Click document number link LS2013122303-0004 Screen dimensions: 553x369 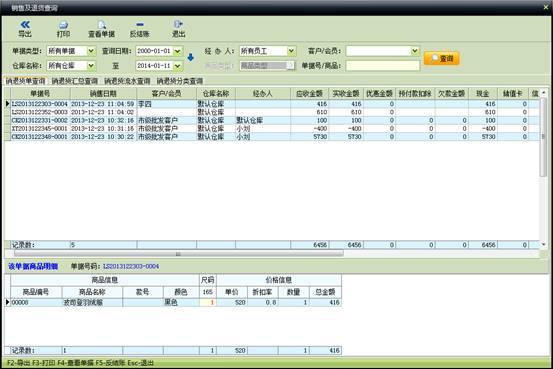[131, 266]
